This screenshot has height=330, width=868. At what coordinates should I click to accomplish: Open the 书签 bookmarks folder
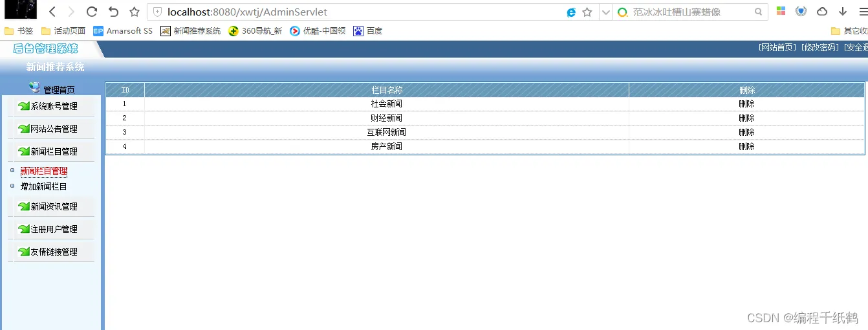pyautogui.click(x=19, y=30)
